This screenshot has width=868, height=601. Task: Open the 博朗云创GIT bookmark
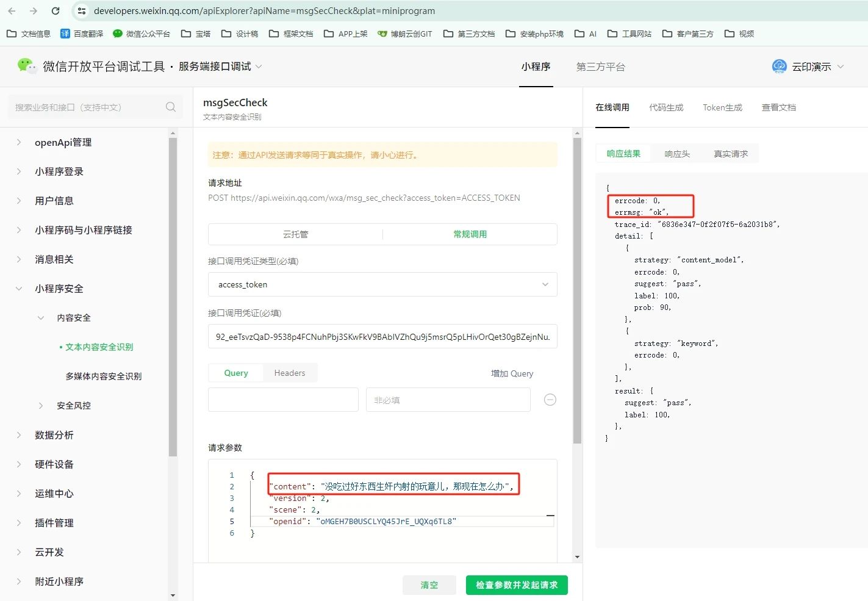point(404,34)
